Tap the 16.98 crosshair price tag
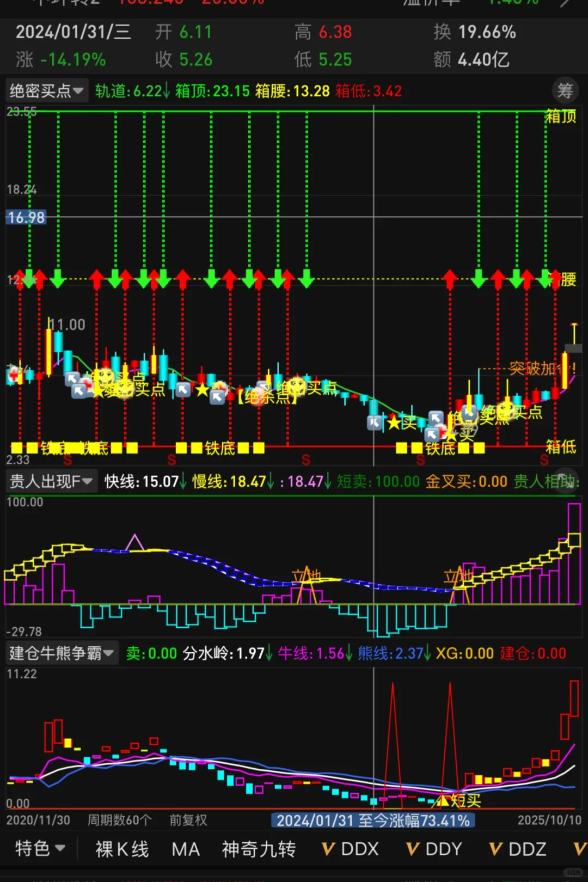 26,217
